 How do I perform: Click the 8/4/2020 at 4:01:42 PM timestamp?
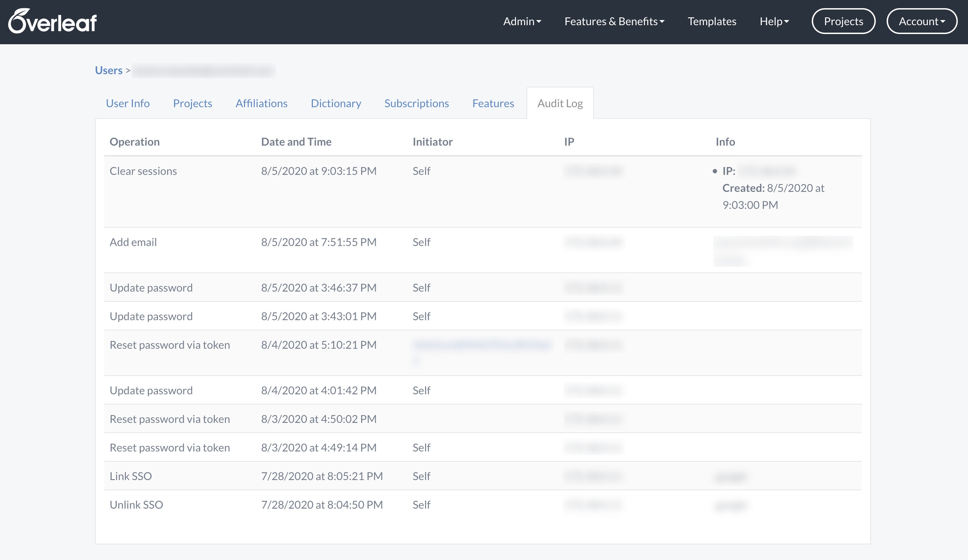click(319, 390)
